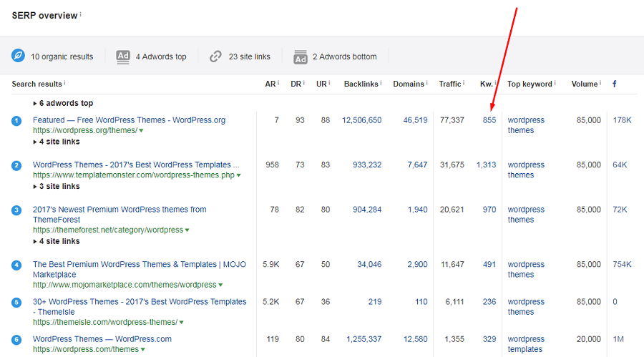Open keywords count 1,313
644x357 pixels.
point(487,165)
